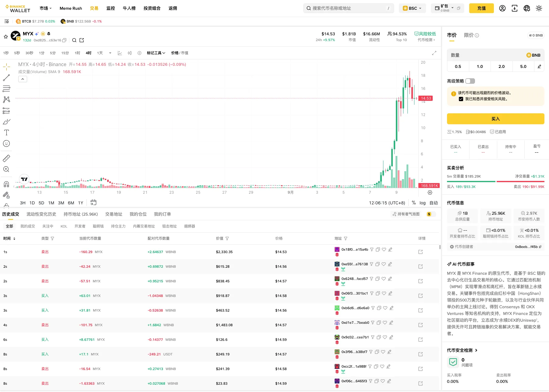Select the 1天 chart interval
Screen dimensions: 549x392
pyautogui.click(x=100, y=53)
